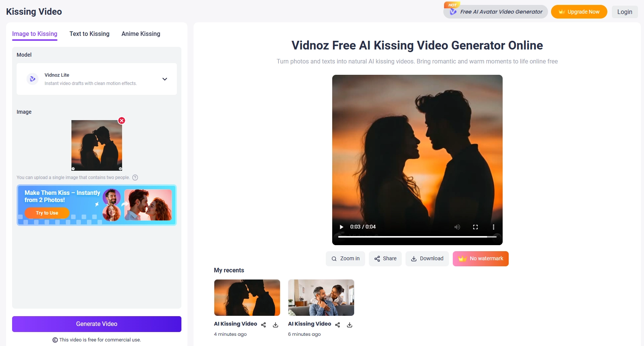
Task: Play the generated kissing video
Action: (341, 227)
